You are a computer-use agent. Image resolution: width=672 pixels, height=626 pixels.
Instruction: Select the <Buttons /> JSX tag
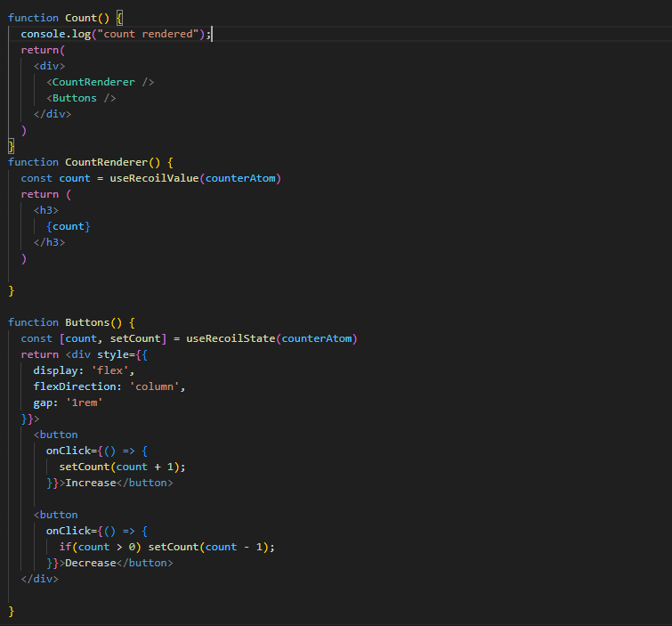[81, 98]
